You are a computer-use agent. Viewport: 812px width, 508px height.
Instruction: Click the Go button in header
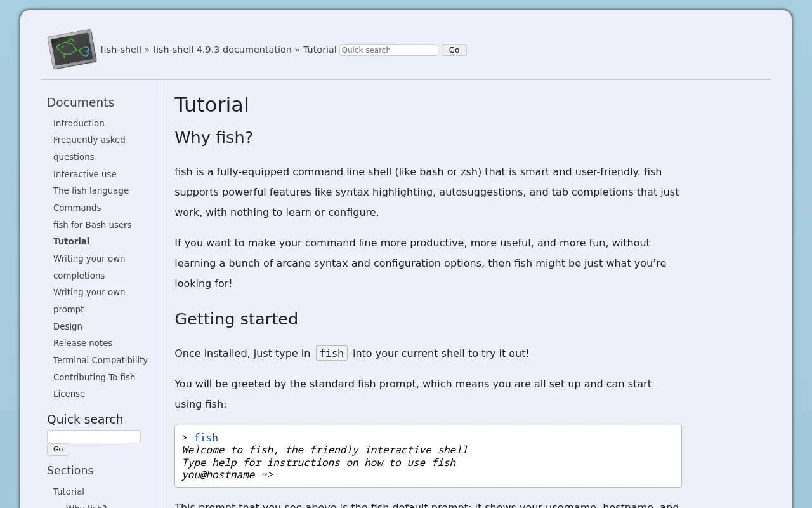[x=454, y=50]
